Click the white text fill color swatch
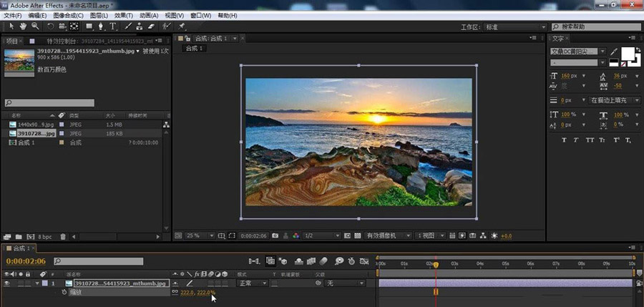This screenshot has width=644, height=307. [x=628, y=53]
